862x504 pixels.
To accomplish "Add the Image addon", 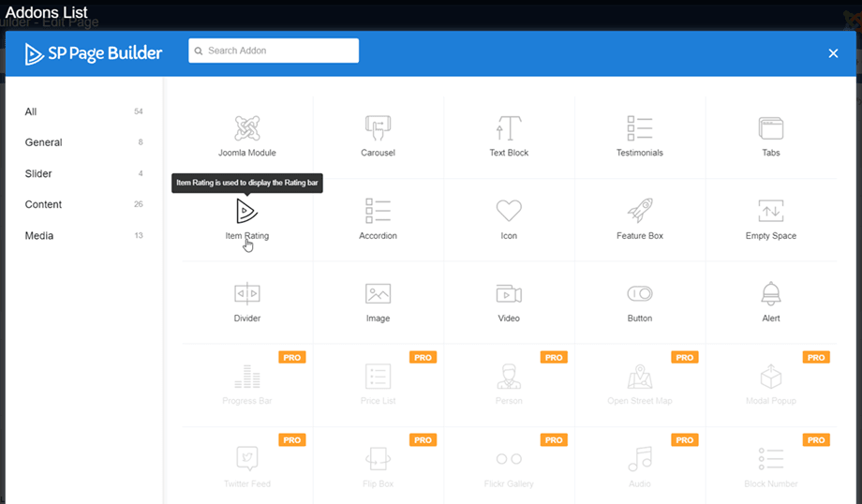I will (x=378, y=293).
